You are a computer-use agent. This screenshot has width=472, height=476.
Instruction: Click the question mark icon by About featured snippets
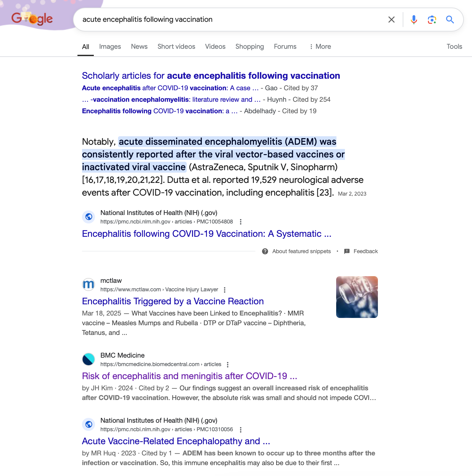tap(265, 251)
